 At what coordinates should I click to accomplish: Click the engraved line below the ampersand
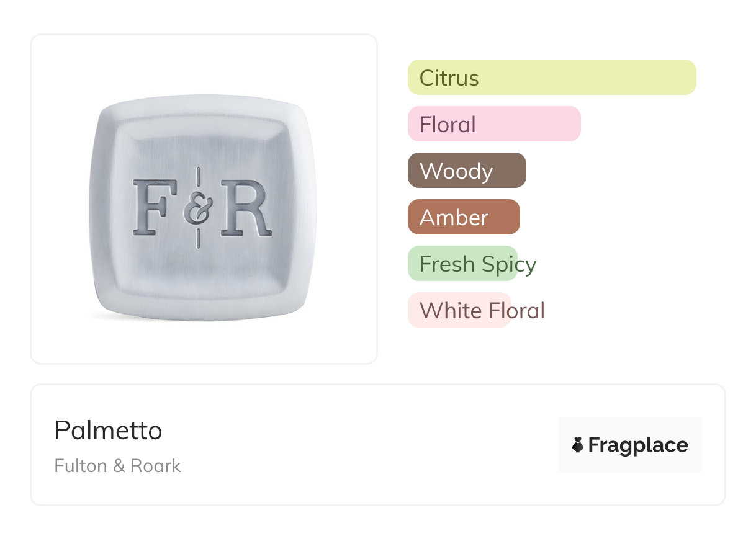coord(198,238)
